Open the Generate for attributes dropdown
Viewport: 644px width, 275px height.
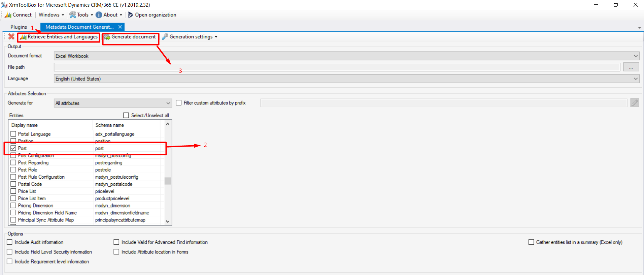[168, 103]
